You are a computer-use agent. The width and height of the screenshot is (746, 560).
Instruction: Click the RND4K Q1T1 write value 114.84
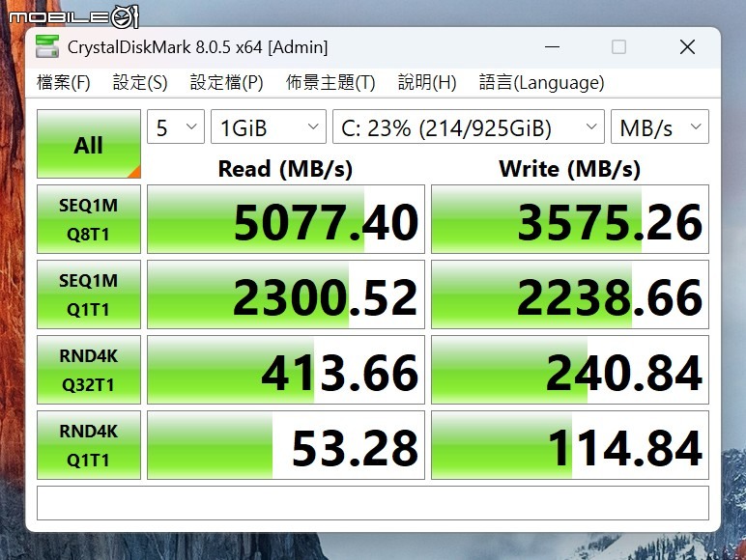tap(570, 445)
